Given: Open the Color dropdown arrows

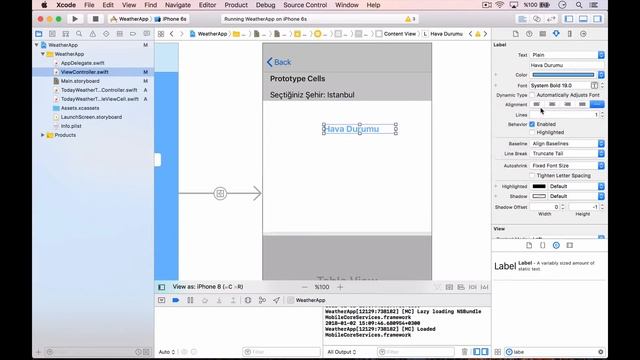Looking at the screenshot, I should [601, 75].
